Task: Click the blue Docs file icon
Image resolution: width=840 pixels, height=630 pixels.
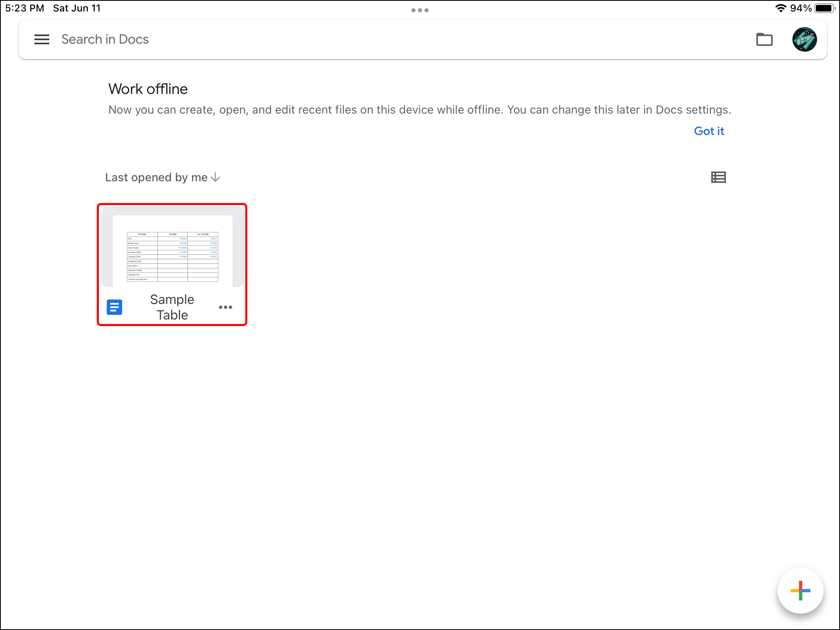Action: 114,307
